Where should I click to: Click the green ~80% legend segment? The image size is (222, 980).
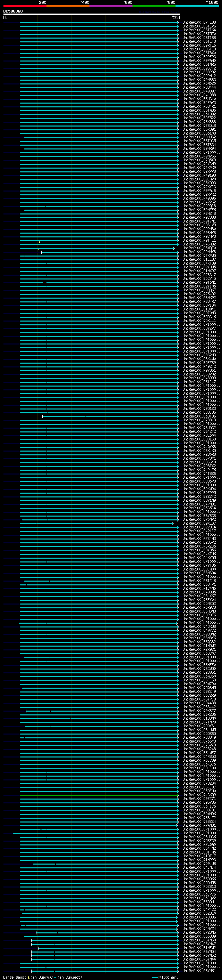click(154, 6)
